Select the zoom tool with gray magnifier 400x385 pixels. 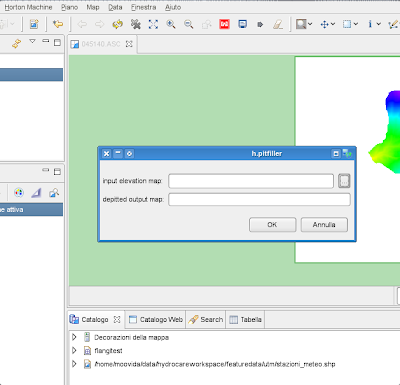click(301, 24)
